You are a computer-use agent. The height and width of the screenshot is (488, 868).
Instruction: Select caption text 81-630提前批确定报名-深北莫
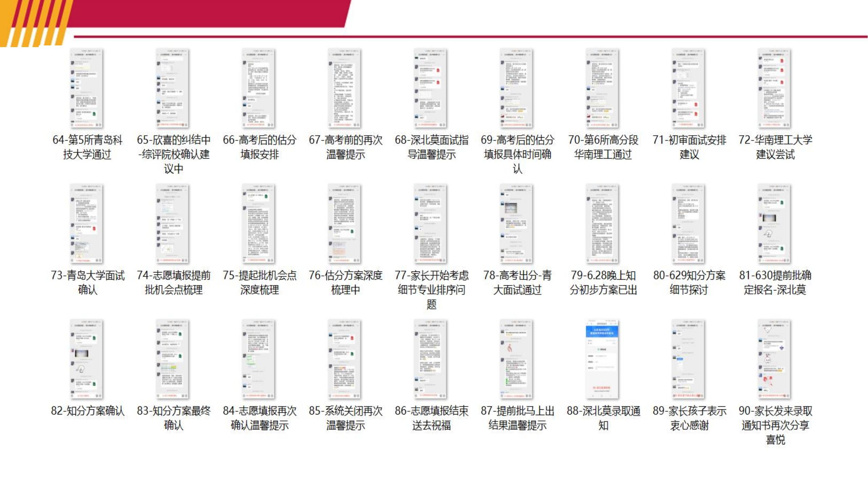pyautogui.click(x=775, y=283)
